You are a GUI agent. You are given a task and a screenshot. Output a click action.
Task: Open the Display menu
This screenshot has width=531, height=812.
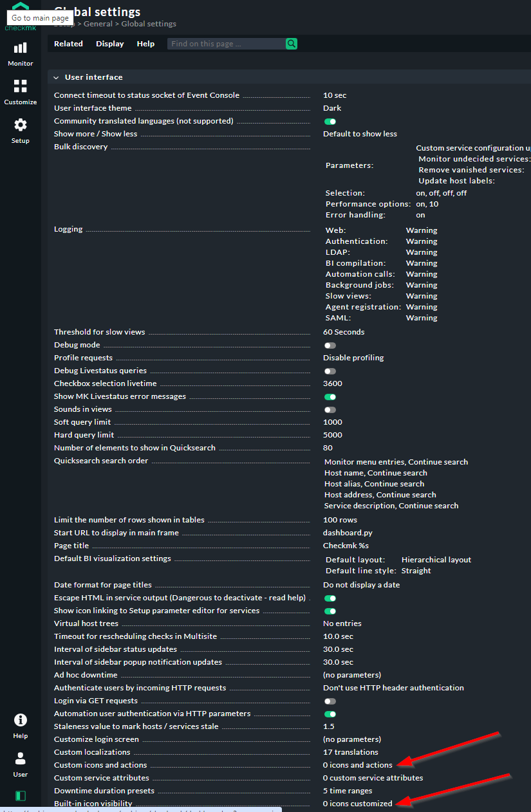(109, 43)
